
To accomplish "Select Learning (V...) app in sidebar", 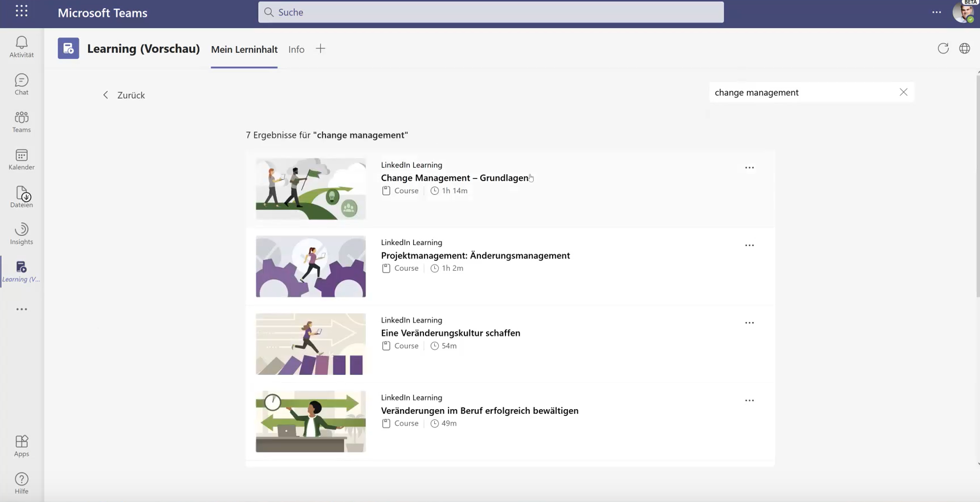I will (22, 272).
